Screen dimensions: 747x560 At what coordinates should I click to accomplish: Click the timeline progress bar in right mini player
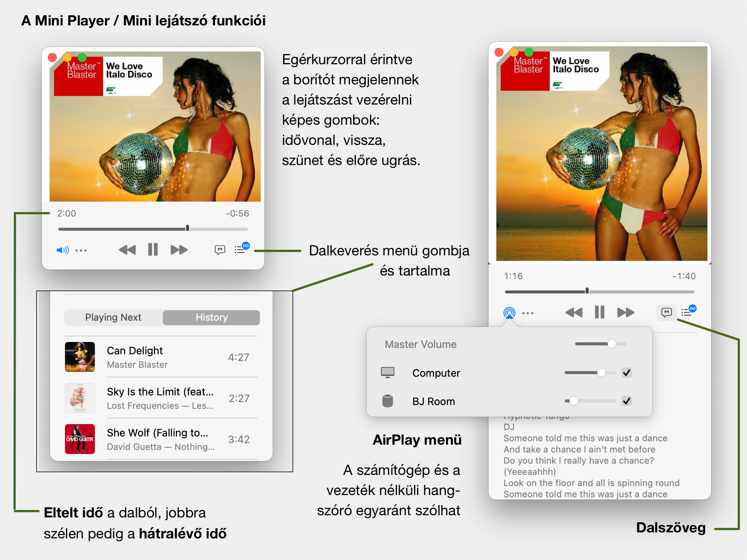(x=600, y=292)
